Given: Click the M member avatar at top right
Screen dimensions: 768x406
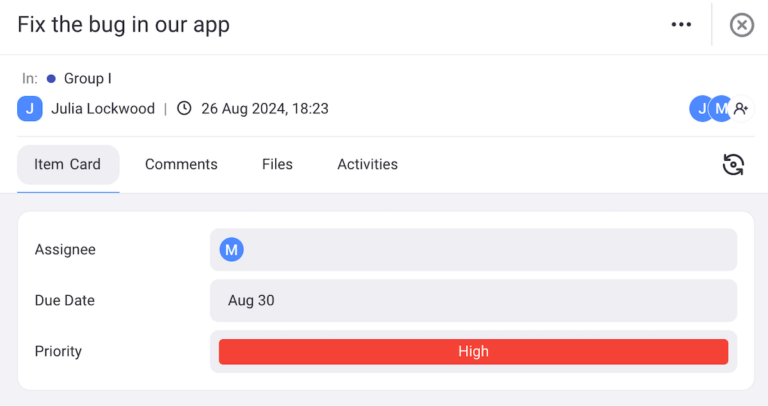Looking at the screenshot, I should (x=720, y=109).
